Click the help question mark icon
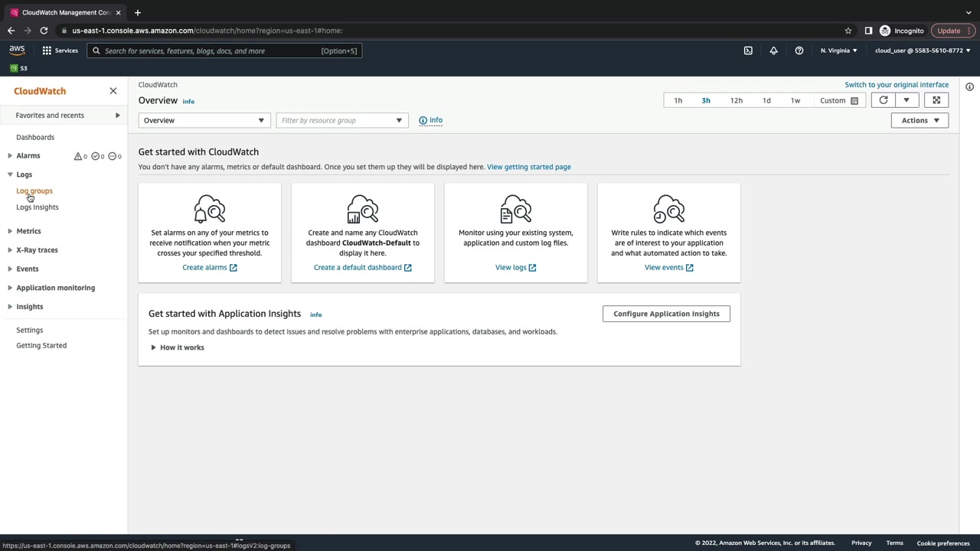This screenshot has width=980, height=551. (799, 51)
